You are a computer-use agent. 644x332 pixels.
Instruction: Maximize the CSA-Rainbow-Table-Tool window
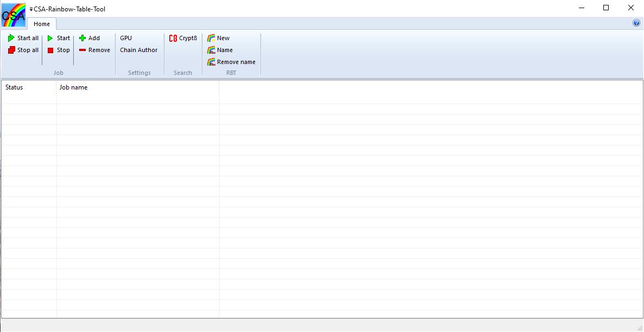point(606,8)
